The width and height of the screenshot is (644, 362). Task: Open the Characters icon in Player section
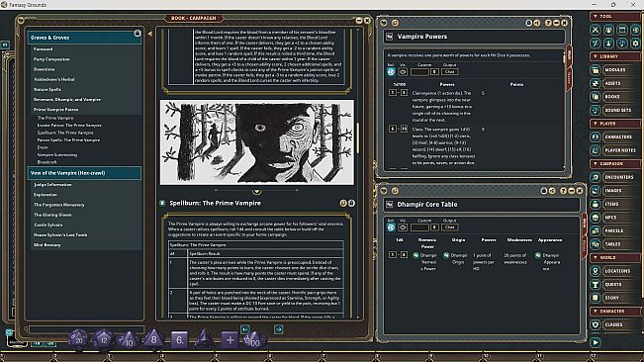tap(596, 136)
